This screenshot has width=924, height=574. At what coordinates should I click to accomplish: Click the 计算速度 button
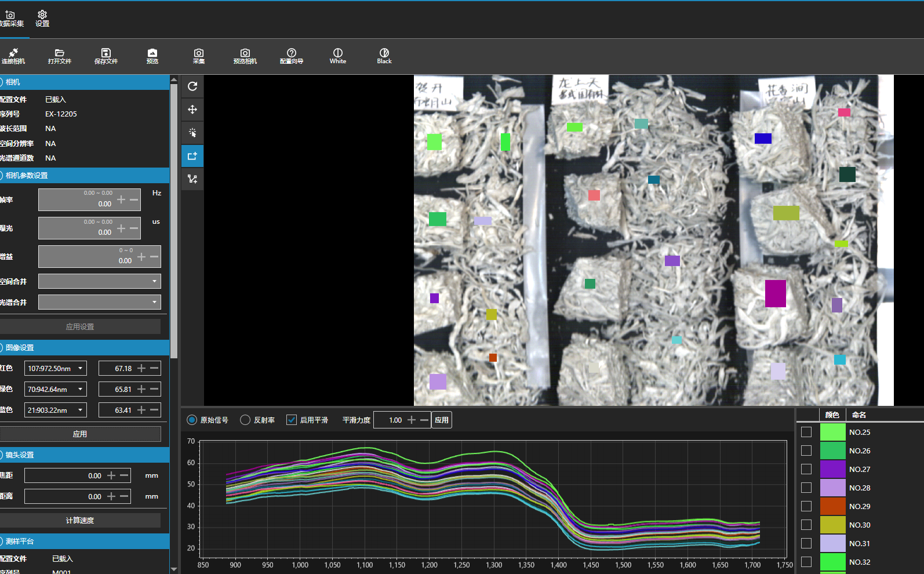(x=80, y=520)
